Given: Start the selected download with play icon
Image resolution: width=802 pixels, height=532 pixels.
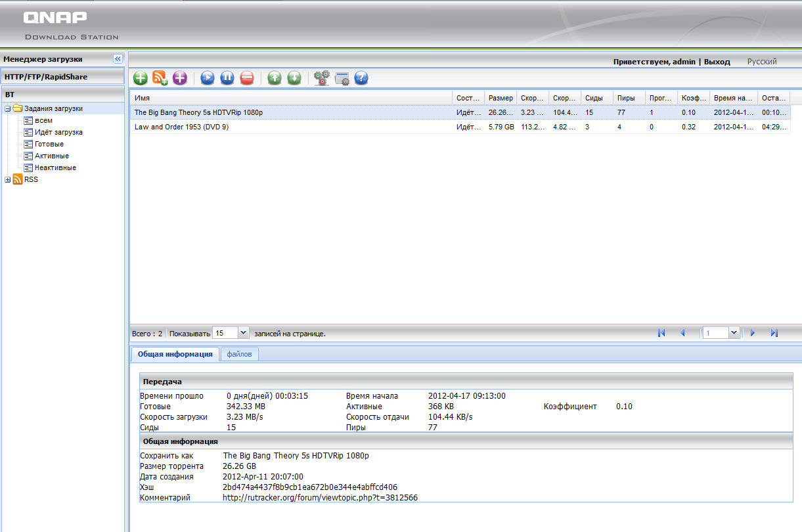Looking at the screenshot, I should pyautogui.click(x=208, y=78).
